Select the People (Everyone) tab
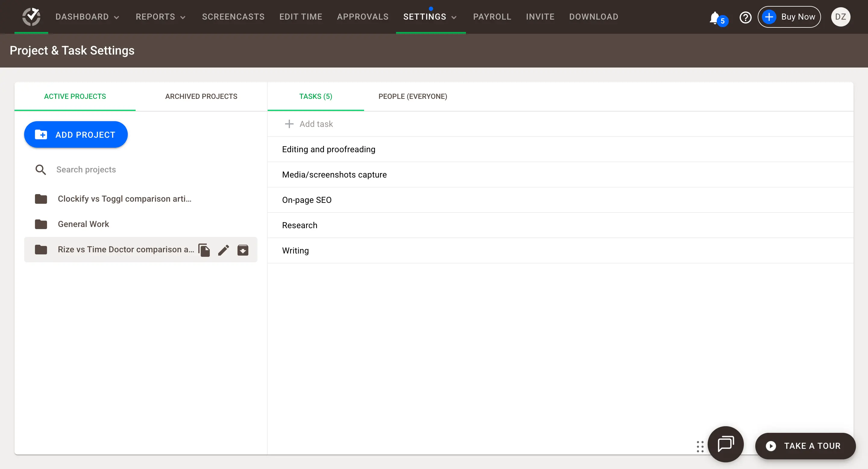Screen dimensions: 868x469 click(412, 96)
